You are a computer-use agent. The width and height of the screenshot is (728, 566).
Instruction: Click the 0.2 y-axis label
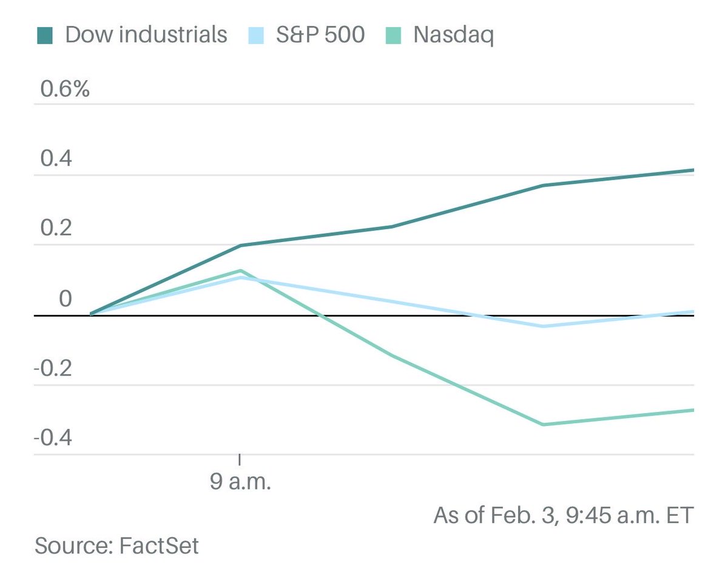(56, 229)
